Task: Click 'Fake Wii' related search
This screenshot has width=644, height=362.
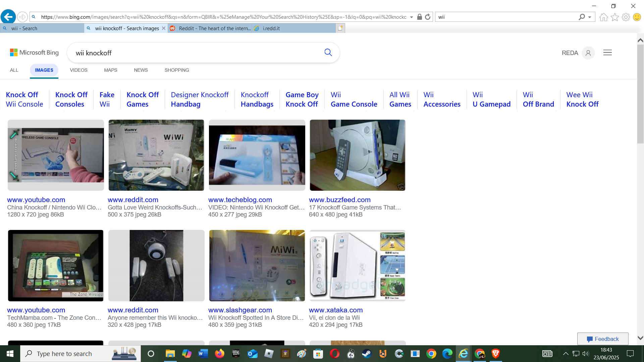Action: pyautogui.click(x=107, y=99)
